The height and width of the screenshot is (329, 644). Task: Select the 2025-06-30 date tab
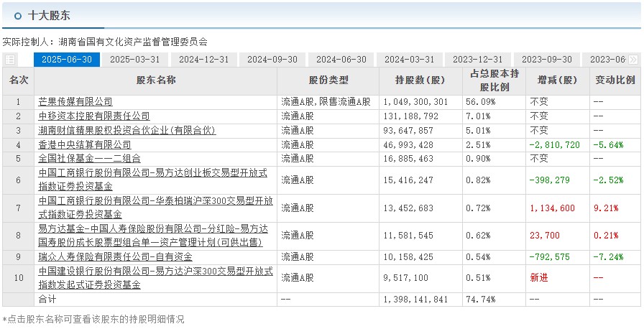pyautogui.click(x=67, y=60)
